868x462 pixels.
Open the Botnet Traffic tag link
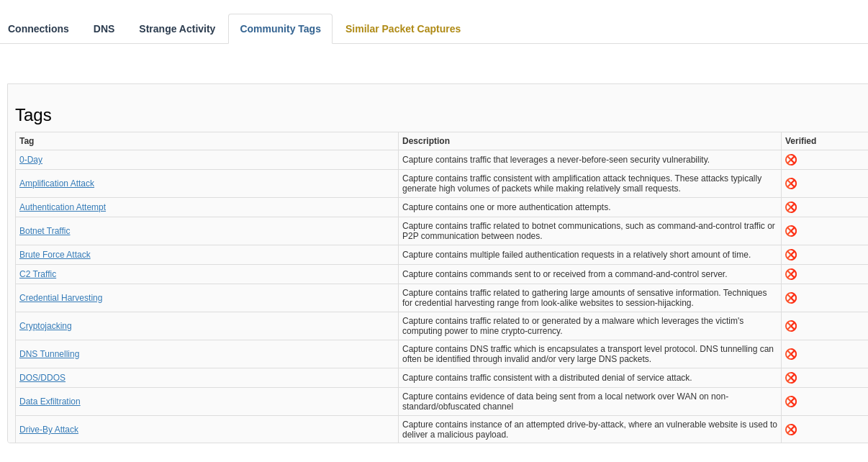pyautogui.click(x=45, y=231)
